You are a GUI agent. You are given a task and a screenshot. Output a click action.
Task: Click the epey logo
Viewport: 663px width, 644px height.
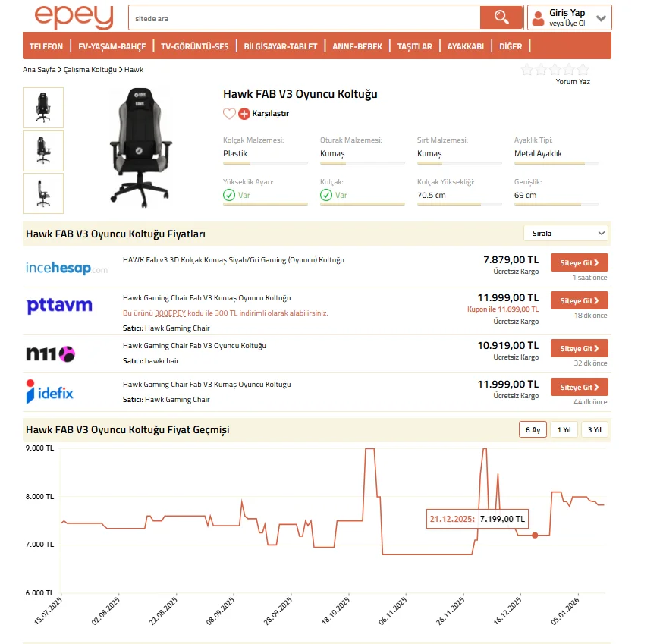click(x=74, y=17)
